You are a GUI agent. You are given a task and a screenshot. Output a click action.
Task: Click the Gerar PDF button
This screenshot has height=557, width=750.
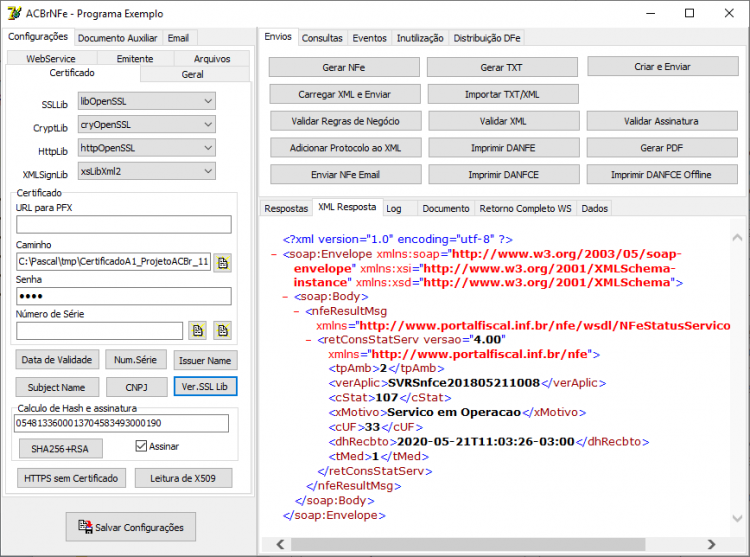[662, 148]
